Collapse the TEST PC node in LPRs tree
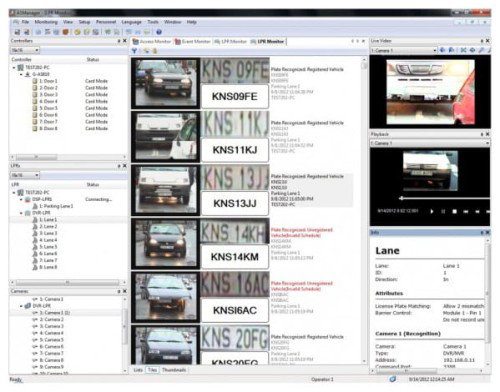This screenshot has width=500, height=392. coord(14,192)
